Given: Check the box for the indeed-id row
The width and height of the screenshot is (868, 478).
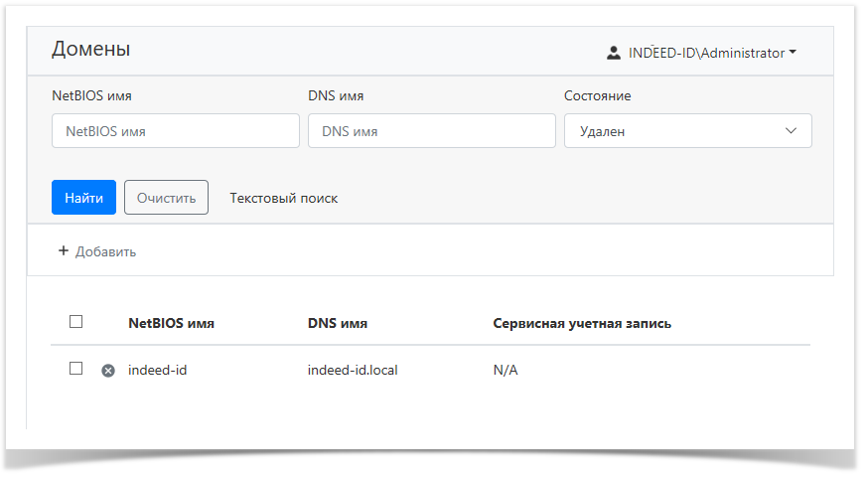Looking at the screenshot, I should [76, 369].
